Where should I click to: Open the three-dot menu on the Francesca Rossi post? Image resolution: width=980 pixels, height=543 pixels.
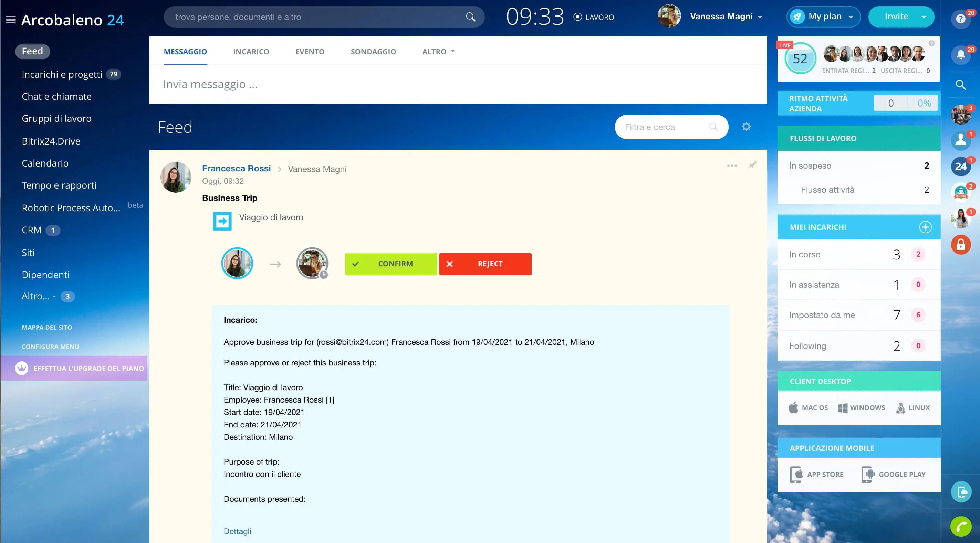click(732, 166)
